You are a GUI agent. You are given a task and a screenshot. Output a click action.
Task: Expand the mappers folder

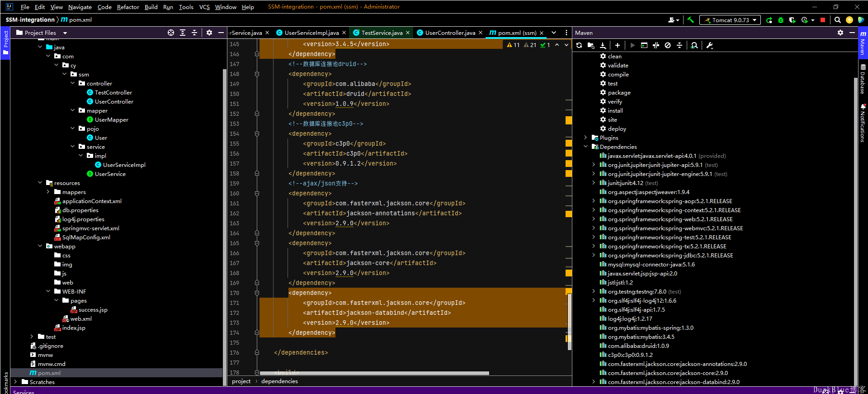pyautogui.click(x=48, y=192)
